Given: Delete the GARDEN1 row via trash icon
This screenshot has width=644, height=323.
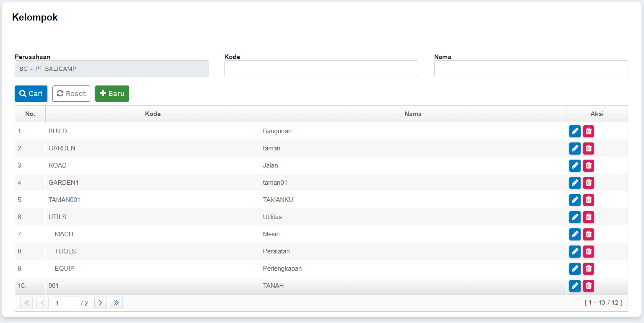Looking at the screenshot, I should point(589,183).
